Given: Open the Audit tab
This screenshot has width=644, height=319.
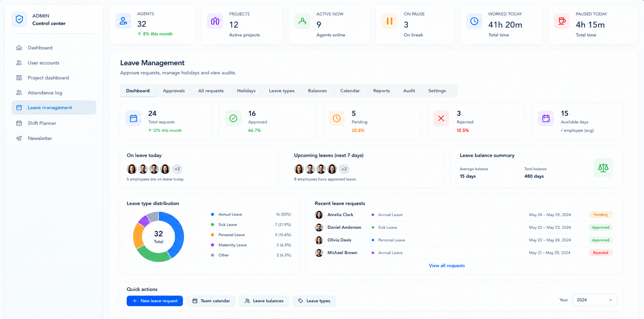Looking at the screenshot, I should [409, 91].
